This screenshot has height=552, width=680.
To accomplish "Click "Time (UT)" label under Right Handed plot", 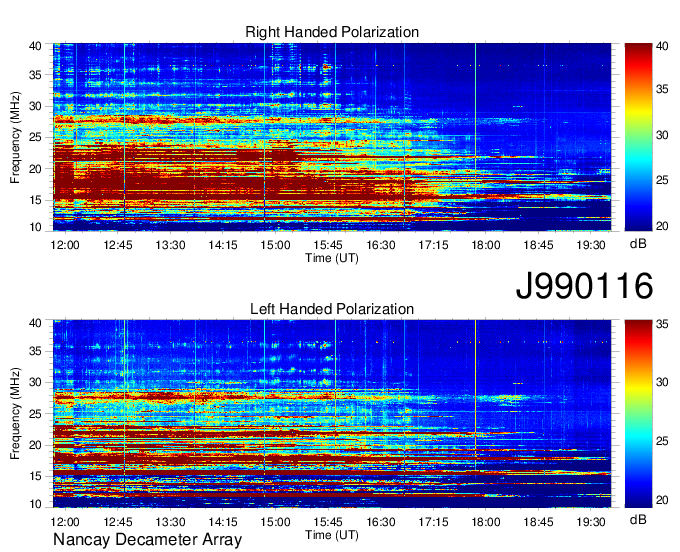I will 332,258.
